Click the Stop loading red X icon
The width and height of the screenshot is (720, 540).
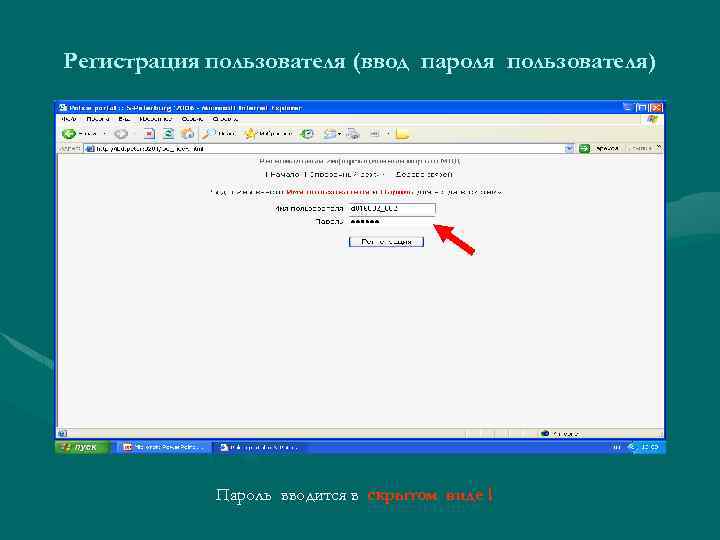pyautogui.click(x=149, y=134)
